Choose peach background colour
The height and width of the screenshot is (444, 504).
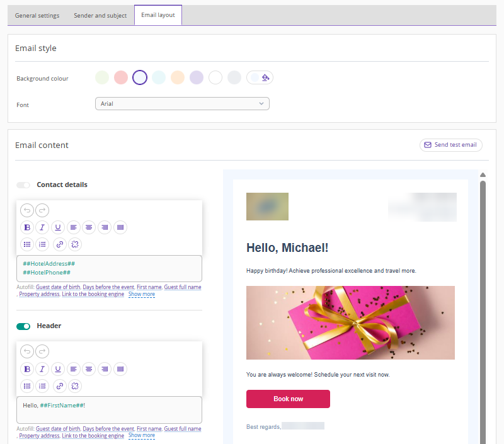coord(178,77)
